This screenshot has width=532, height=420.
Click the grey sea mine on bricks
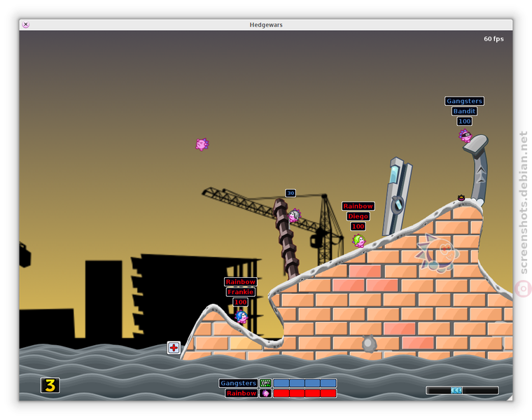[370, 344]
